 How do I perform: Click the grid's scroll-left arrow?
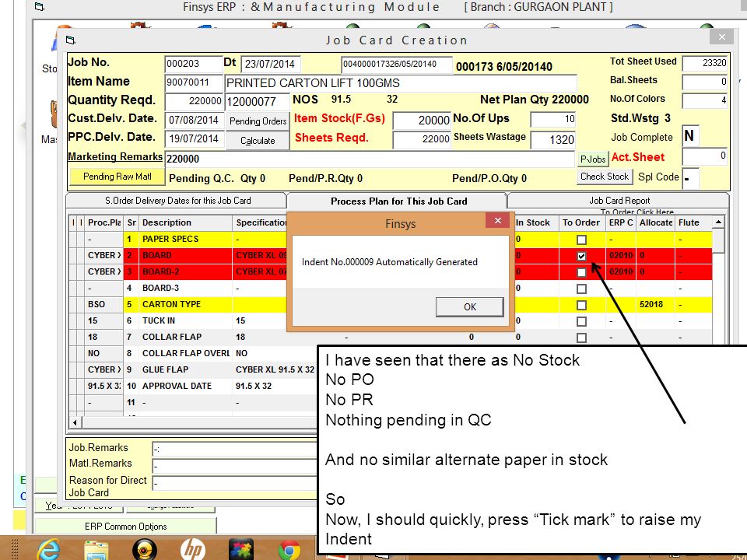[75, 422]
